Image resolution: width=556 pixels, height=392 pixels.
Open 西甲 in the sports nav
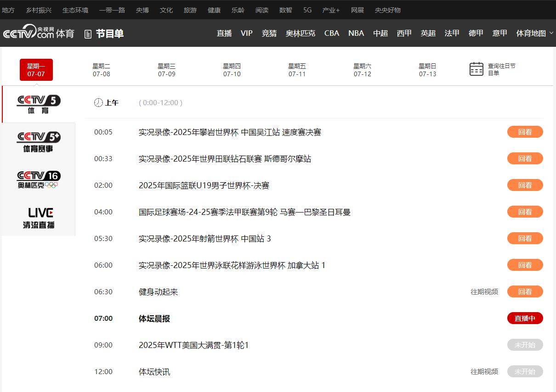[404, 33]
